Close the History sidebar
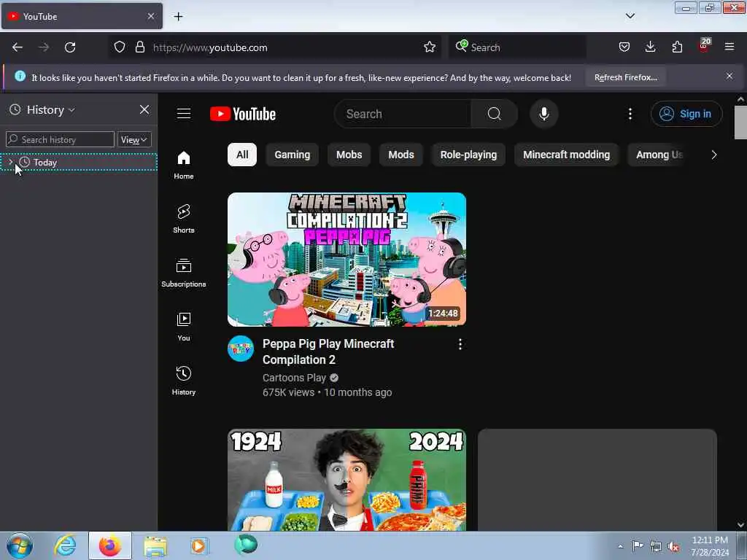Image resolution: width=747 pixels, height=560 pixels. (x=144, y=110)
